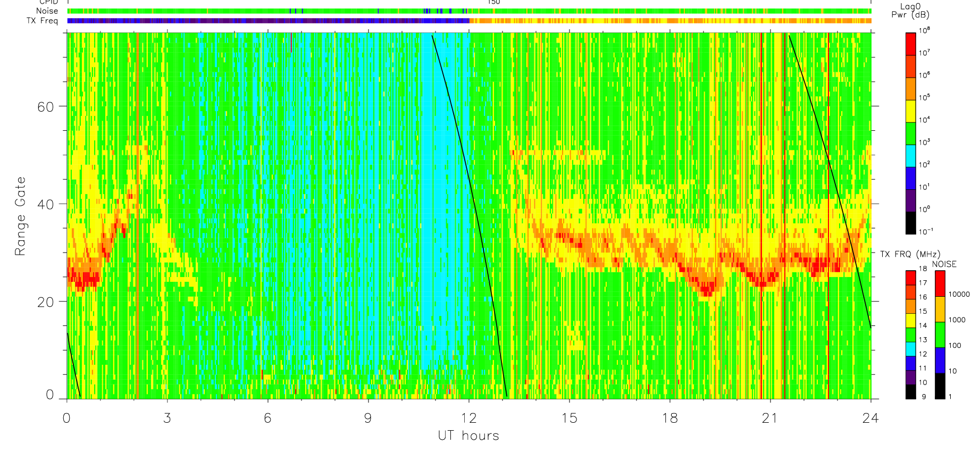Select the "3" tick label on UT hours axis
Image resolution: width=980 pixels, height=452 pixels.
[x=167, y=418]
